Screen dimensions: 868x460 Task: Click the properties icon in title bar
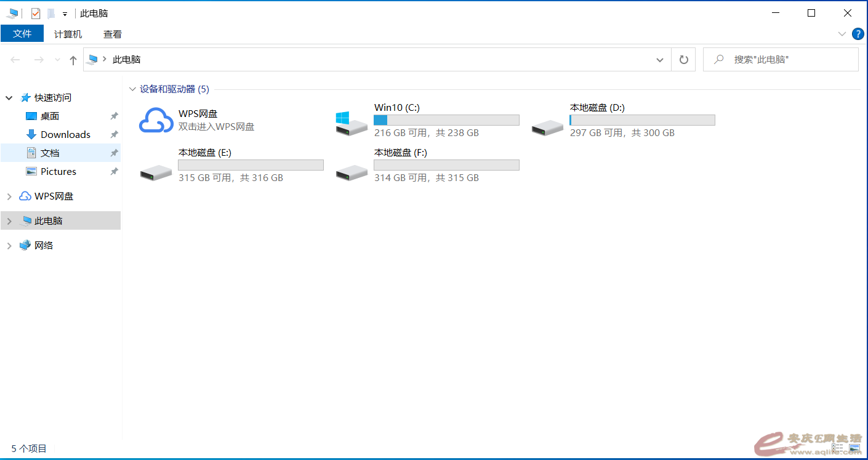(36, 13)
